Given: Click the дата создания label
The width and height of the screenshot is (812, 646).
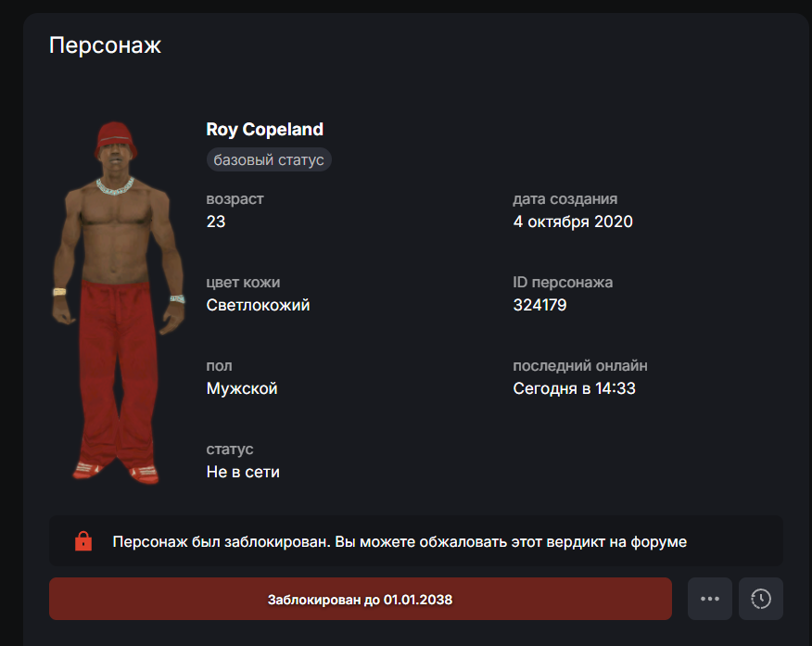Looking at the screenshot, I should (x=565, y=198).
